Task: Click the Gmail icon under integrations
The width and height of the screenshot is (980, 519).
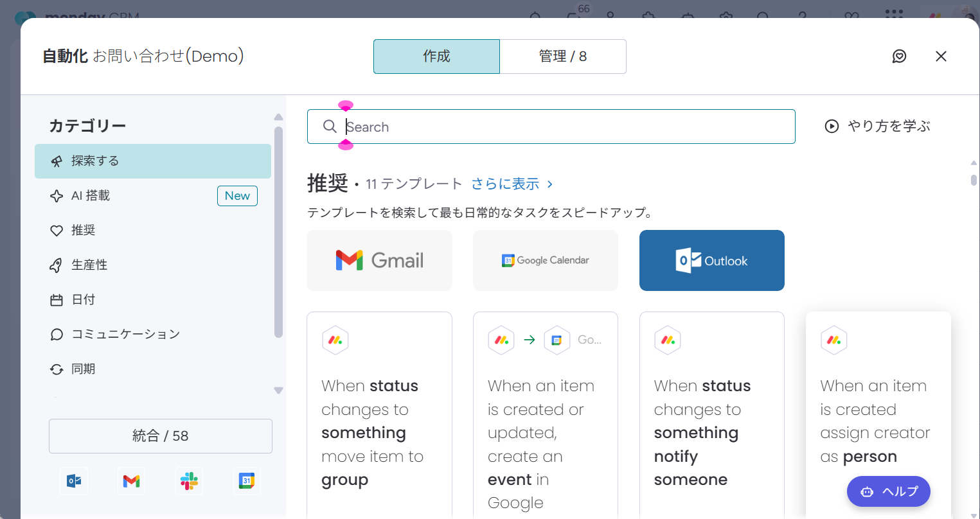Action: 132,481
